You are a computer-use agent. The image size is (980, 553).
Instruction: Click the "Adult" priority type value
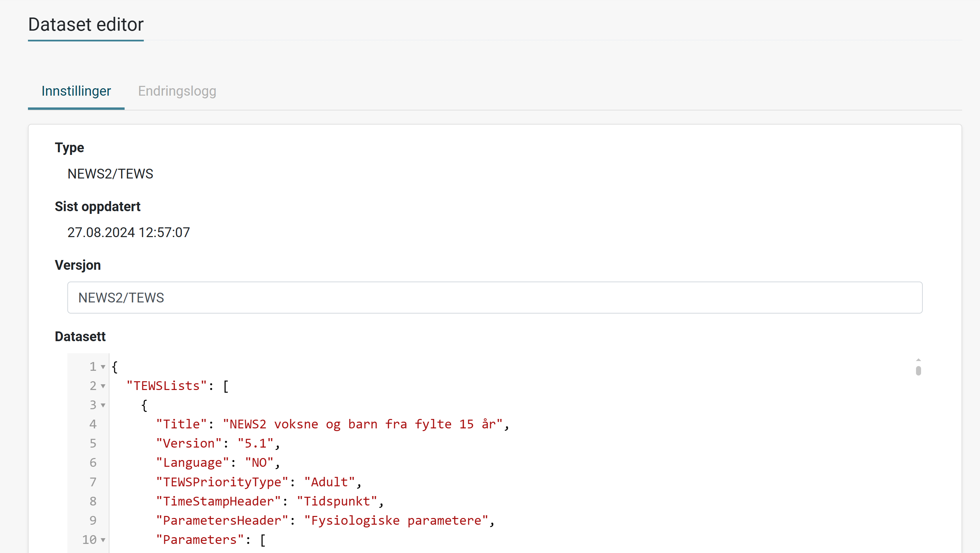pos(329,482)
